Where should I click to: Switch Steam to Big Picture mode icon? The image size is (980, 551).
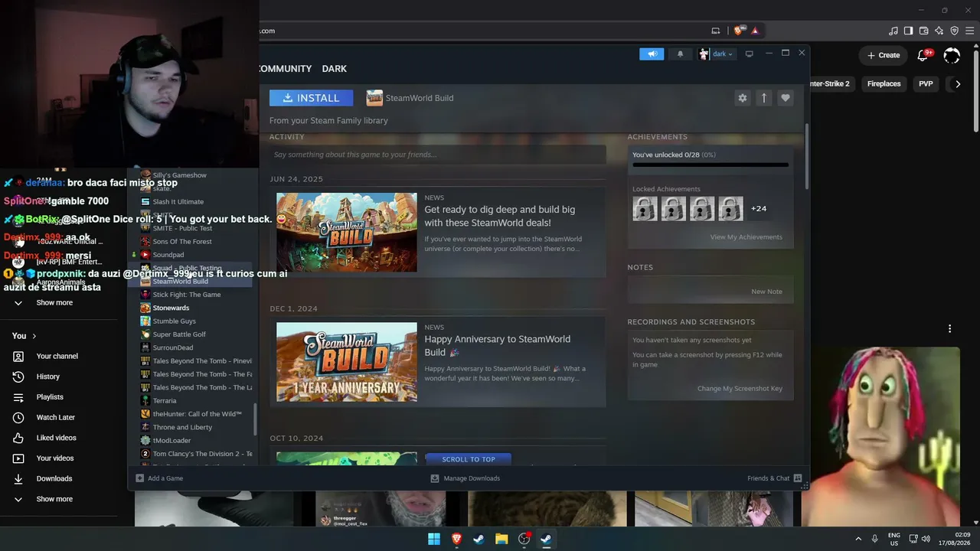750,54
